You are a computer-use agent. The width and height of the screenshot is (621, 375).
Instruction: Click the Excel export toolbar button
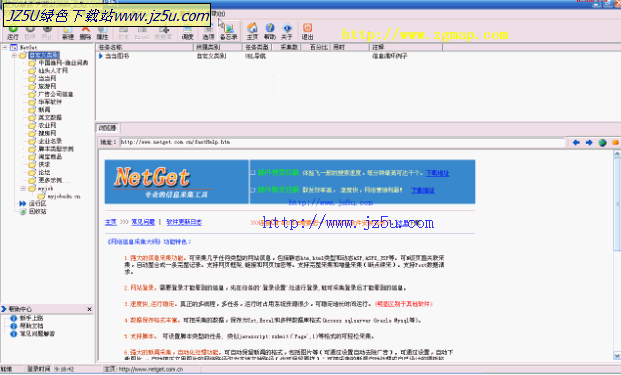tap(142, 32)
